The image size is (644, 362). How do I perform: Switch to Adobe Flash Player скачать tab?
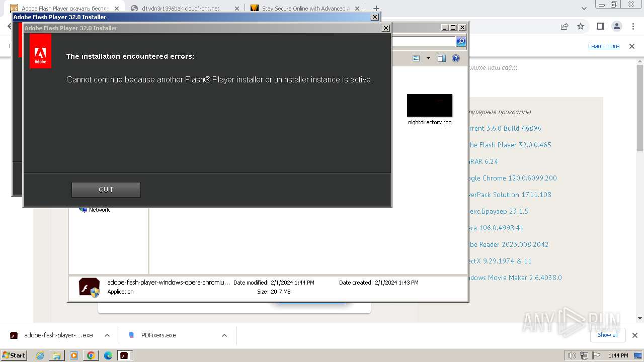[65, 9]
